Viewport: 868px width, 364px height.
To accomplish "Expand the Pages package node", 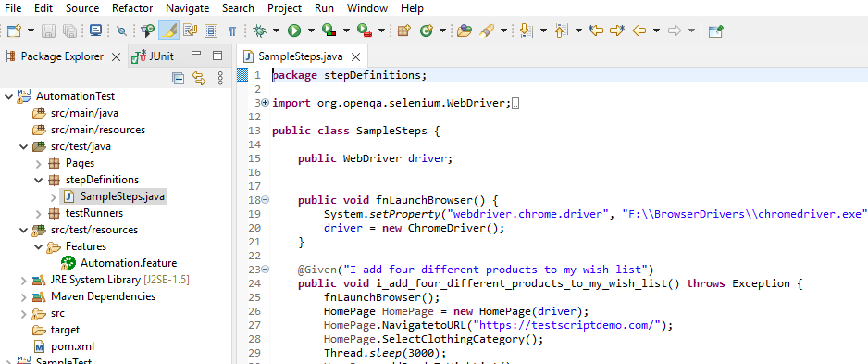I will (x=38, y=163).
